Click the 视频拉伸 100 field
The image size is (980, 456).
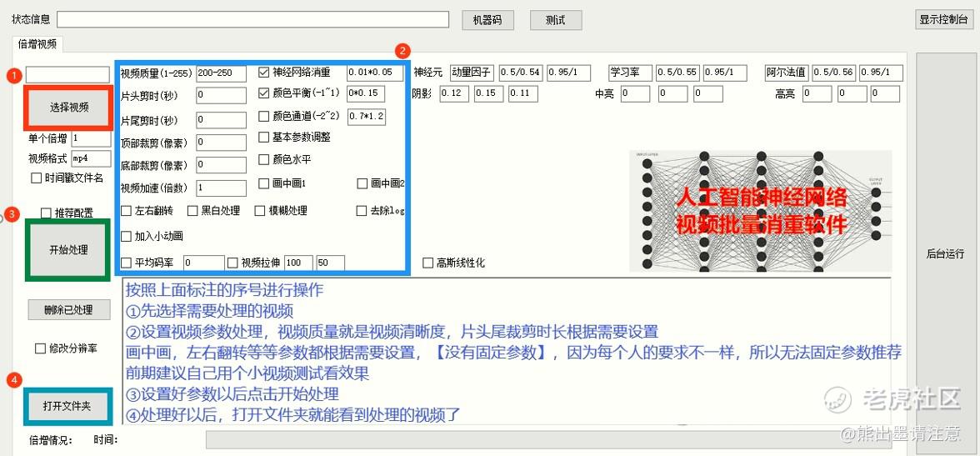click(x=298, y=263)
